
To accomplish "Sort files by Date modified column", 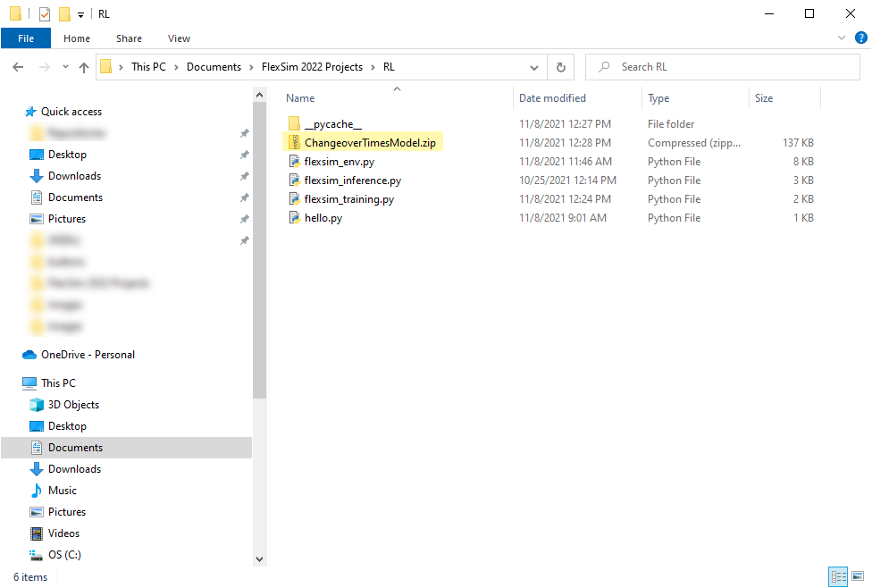I will (x=552, y=98).
